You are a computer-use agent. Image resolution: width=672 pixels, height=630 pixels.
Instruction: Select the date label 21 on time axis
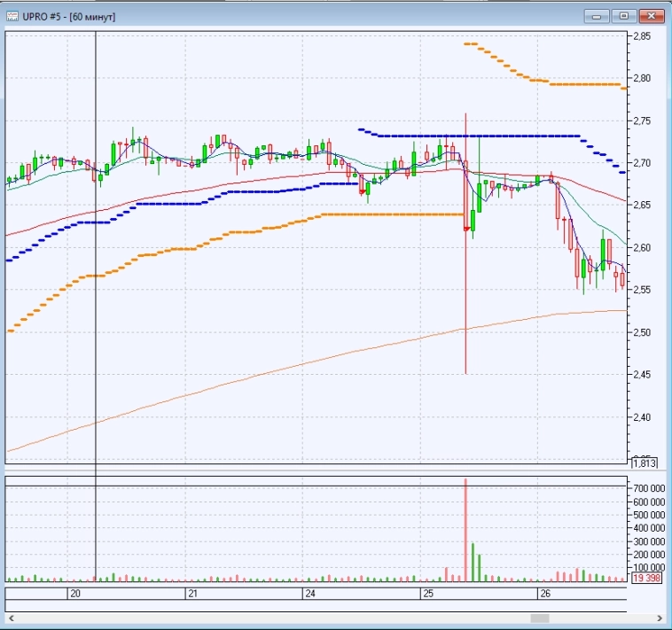click(x=192, y=594)
